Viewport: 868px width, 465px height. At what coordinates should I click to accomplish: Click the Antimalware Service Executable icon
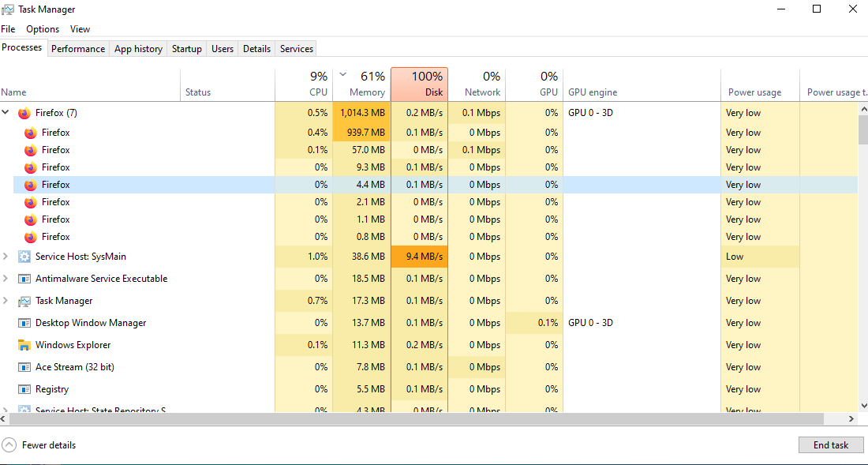(24, 279)
